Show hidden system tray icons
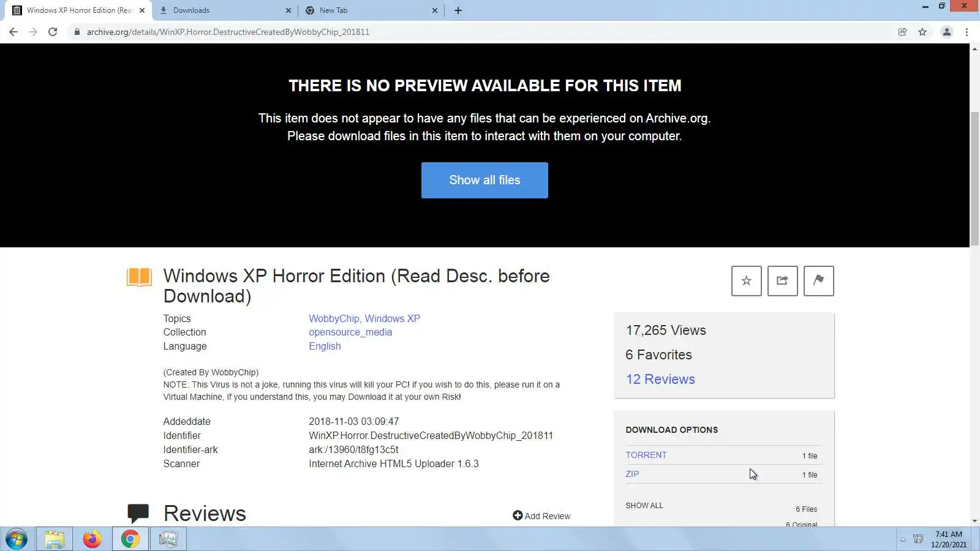980x551 pixels. pyautogui.click(x=903, y=539)
